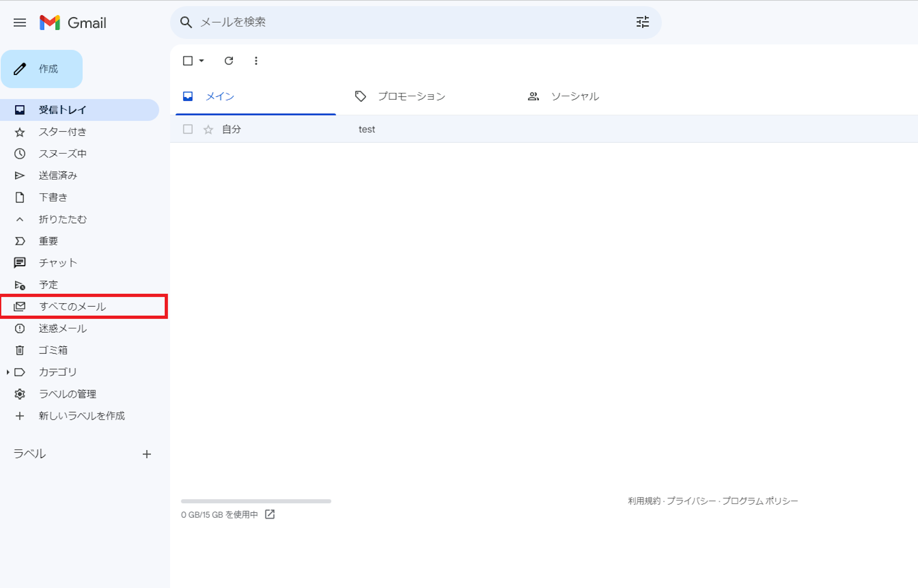Open select-all dropdown arrow
The height and width of the screenshot is (588, 918).
click(x=202, y=61)
